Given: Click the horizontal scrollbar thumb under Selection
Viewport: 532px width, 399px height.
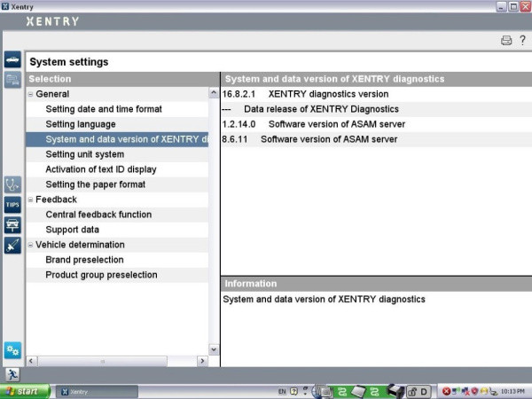Looking at the screenshot, I should [102, 362].
